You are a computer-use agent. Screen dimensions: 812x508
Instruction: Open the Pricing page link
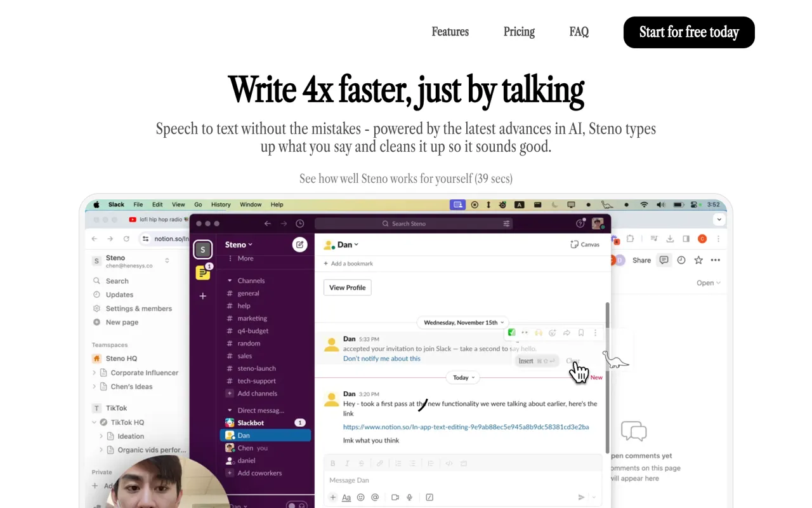coord(519,32)
